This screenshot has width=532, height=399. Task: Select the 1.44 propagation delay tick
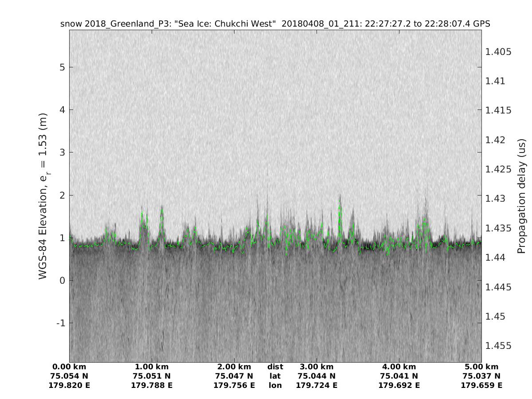pos(497,258)
